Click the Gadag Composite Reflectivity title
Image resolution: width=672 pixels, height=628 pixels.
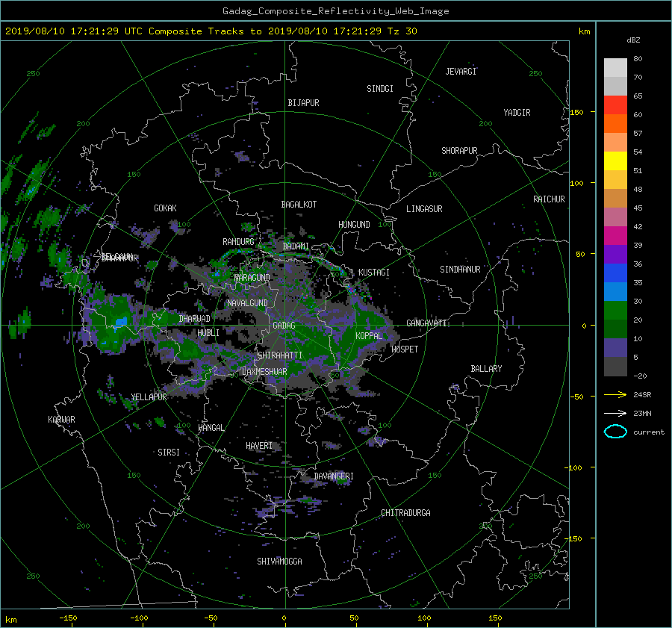coord(335,11)
